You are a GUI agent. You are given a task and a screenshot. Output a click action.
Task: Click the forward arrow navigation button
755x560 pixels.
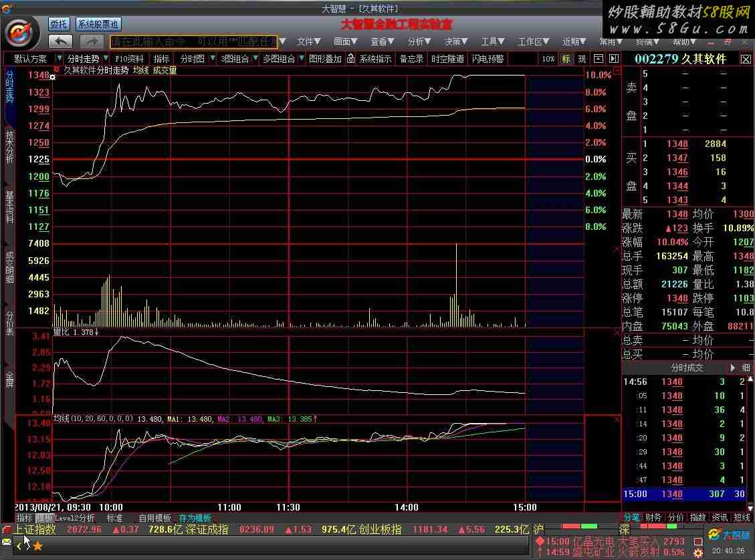(92, 42)
